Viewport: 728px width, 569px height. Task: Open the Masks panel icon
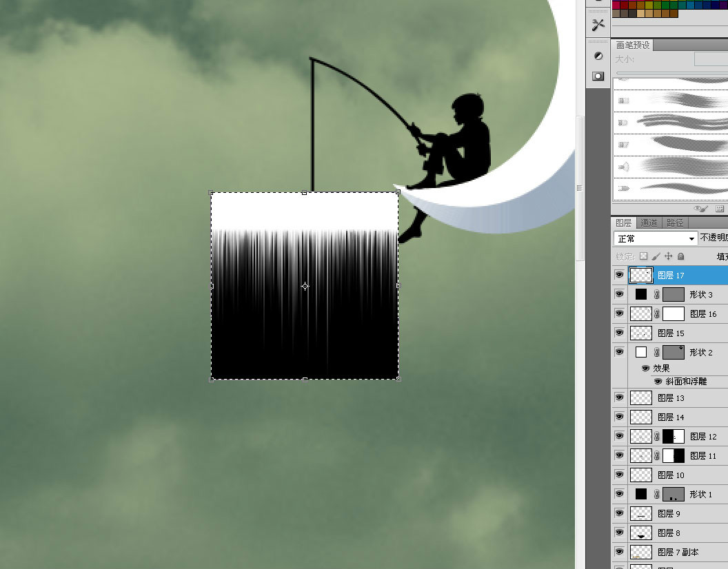(598, 76)
